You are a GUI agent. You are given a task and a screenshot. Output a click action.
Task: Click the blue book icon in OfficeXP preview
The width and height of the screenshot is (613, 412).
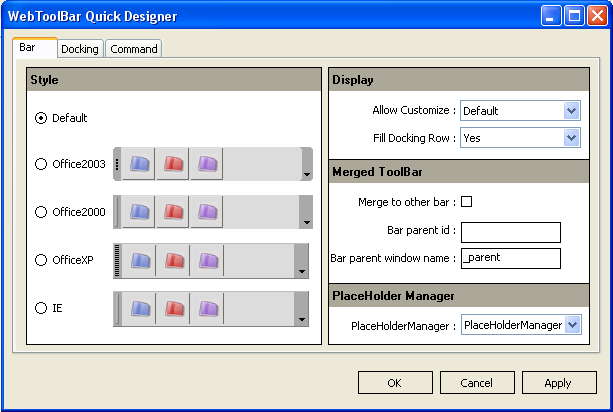(x=139, y=260)
